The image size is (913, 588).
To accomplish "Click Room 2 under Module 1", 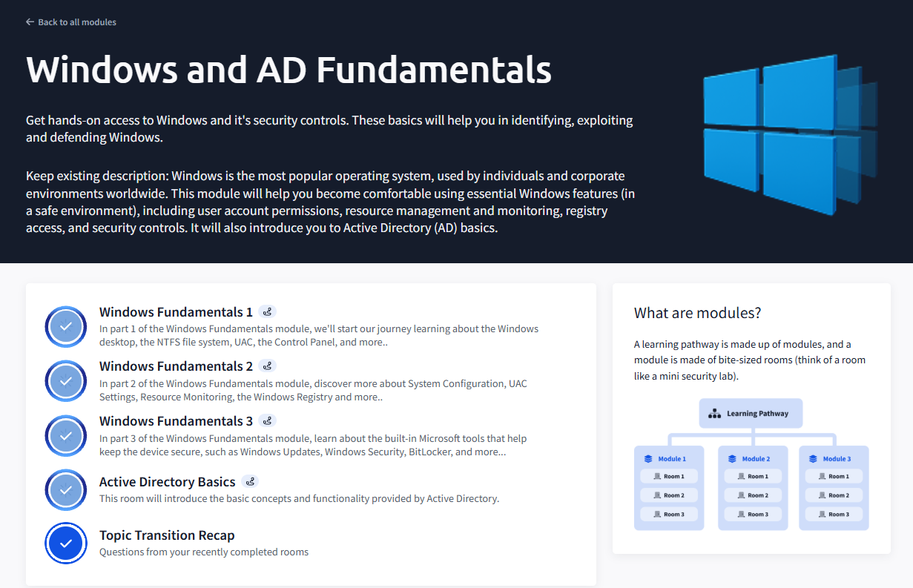I will coord(669,495).
